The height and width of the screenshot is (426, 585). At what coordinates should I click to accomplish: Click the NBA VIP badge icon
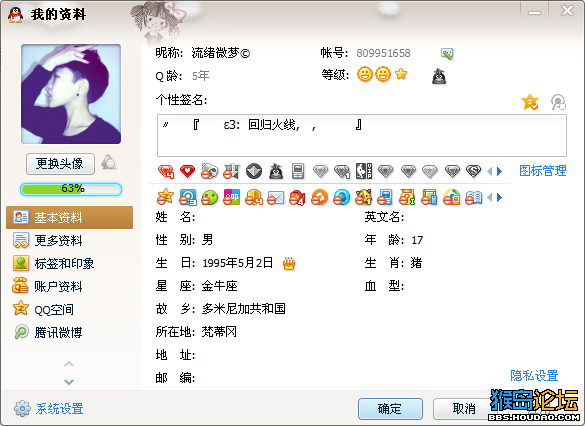click(x=364, y=171)
